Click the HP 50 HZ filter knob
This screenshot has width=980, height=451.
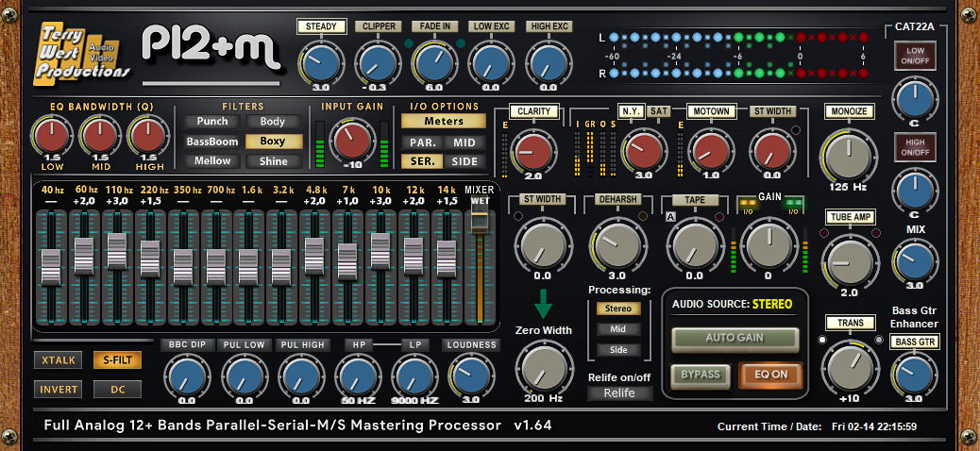click(358, 376)
